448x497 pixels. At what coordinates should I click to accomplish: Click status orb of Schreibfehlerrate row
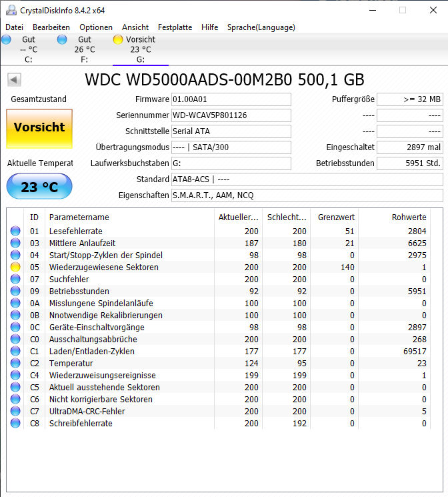pos(15,424)
